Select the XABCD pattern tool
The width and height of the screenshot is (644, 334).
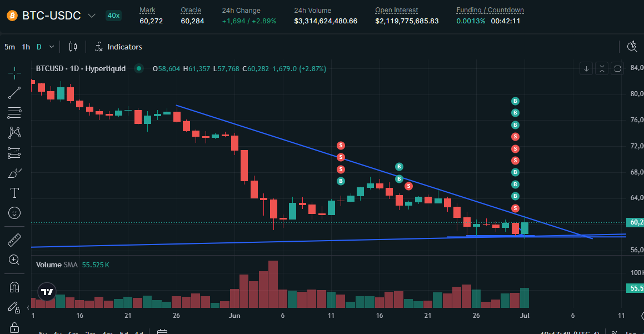[14, 132]
